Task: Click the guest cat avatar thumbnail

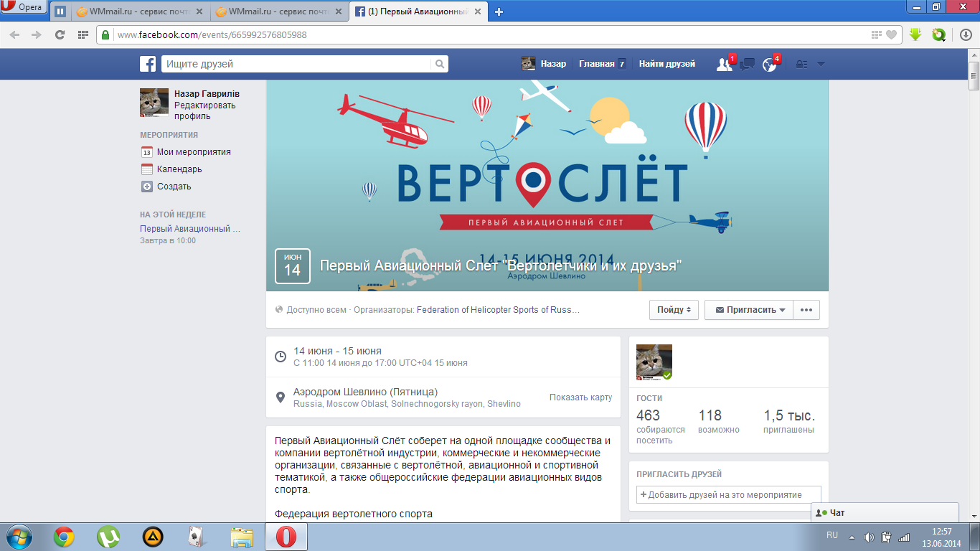Action: tap(654, 362)
